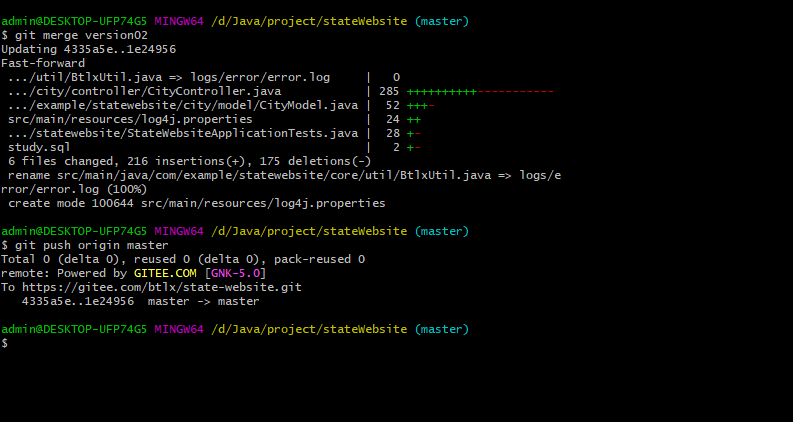793x422 pixels.
Task: Click the 'Updating 4335a5e..1e24956' line
Action: 88,48
